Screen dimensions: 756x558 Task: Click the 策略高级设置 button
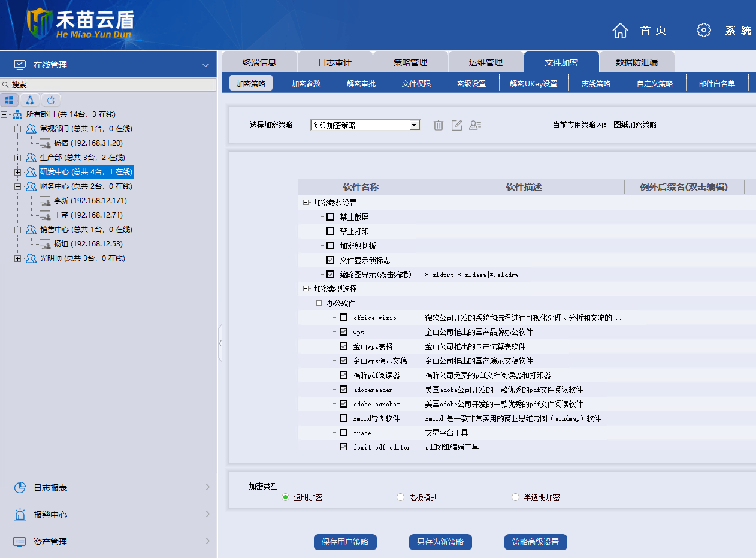pyautogui.click(x=535, y=542)
